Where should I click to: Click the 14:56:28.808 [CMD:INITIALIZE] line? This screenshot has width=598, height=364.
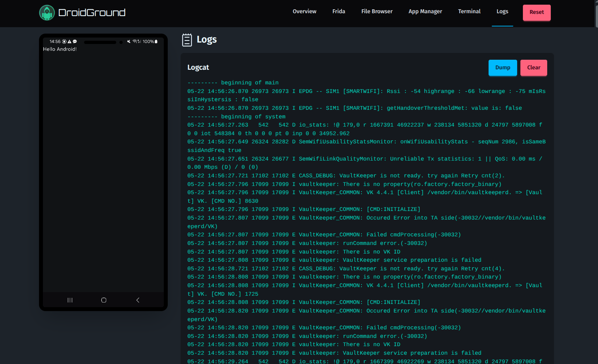point(304,302)
